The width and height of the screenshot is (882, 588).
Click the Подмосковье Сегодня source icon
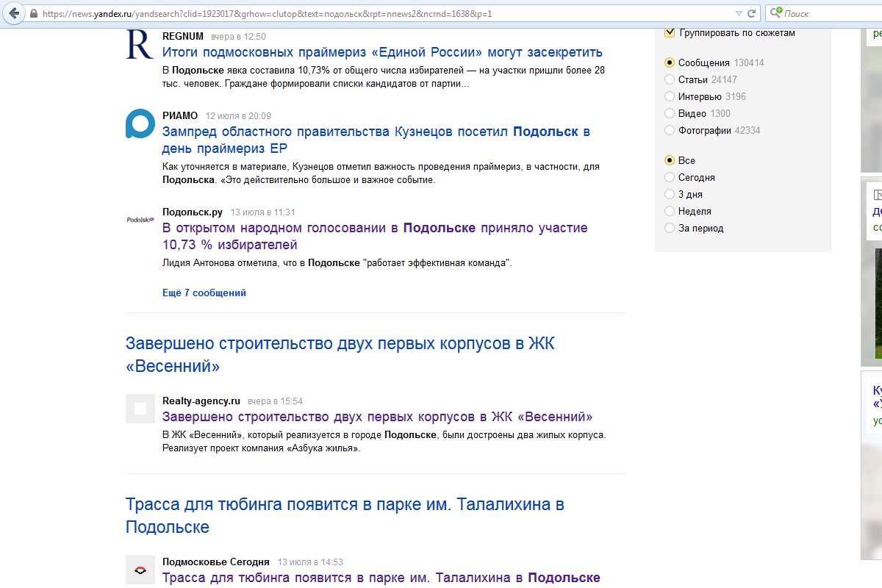point(140,570)
